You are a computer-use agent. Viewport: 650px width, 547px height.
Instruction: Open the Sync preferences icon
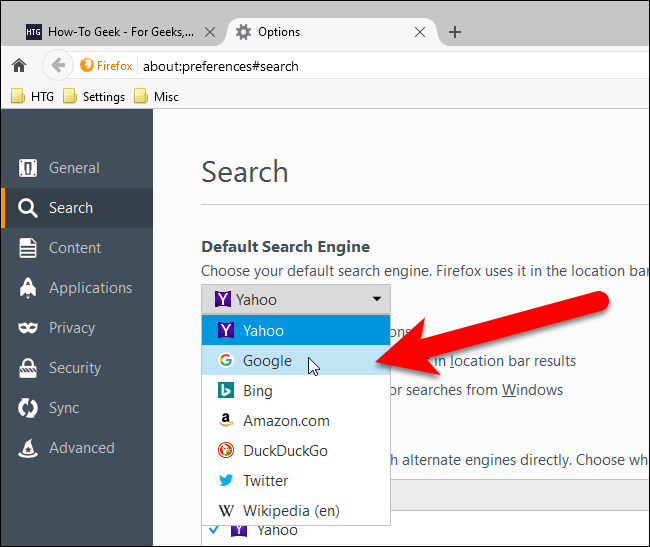[29, 408]
